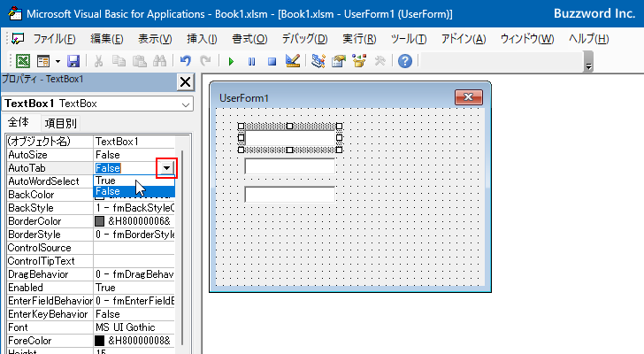
Task: Click the BorderColor gray swatch
Action: pos(99,221)
